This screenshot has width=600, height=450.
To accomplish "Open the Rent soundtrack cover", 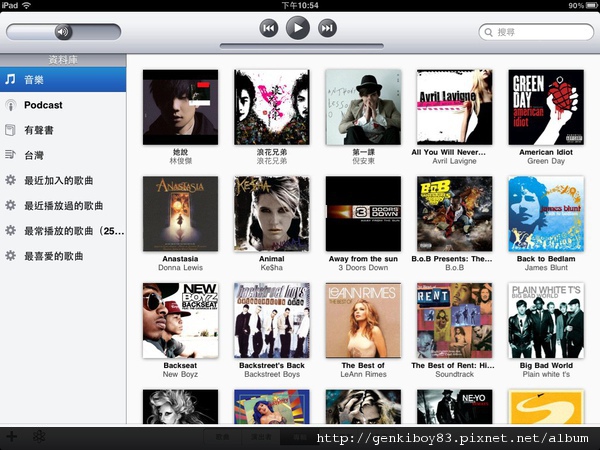I will point(455,320).
